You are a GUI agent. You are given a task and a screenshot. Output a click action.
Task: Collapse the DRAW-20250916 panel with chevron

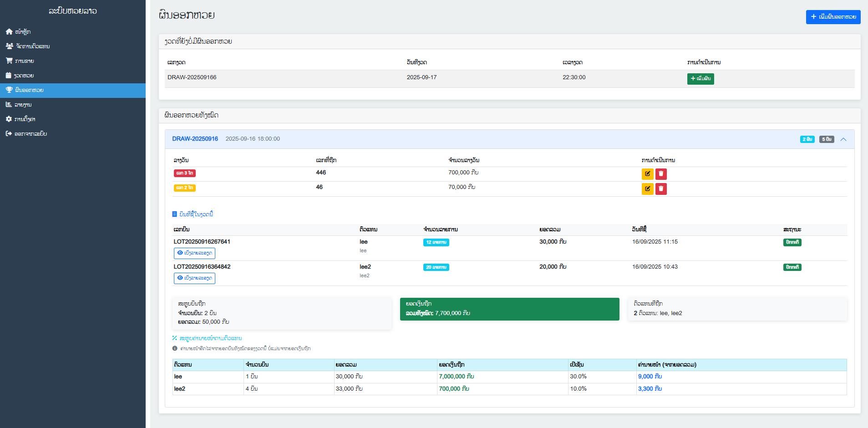point(843,139)
